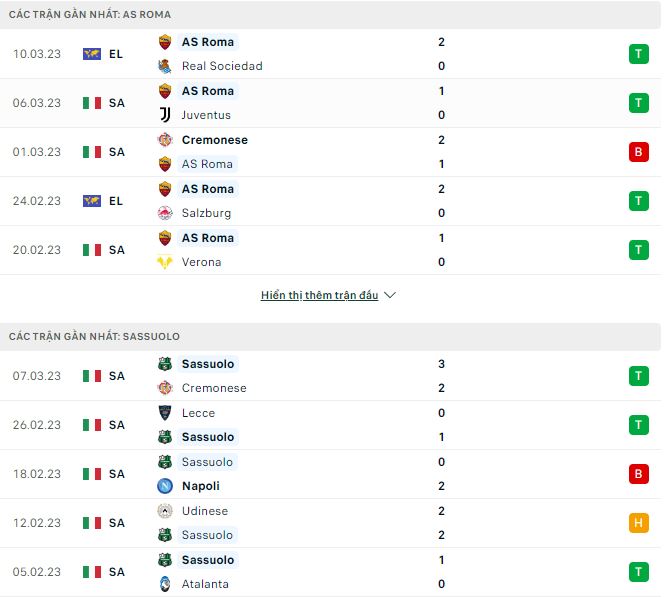Viewport: 664px width, 597px height.
Task: Click the Salzburg club crest
Action: pyautogui.click(x=165, y=213)
